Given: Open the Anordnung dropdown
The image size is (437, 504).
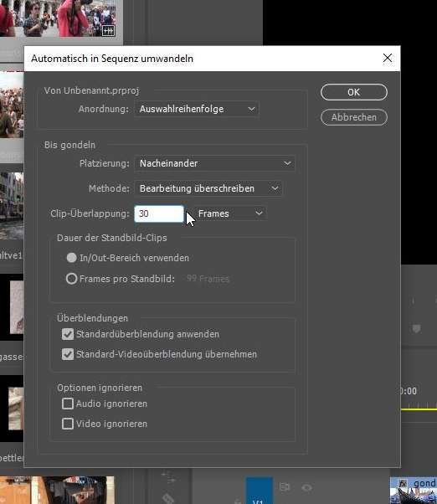Looking at the screenshot, I should coord(197,110).
